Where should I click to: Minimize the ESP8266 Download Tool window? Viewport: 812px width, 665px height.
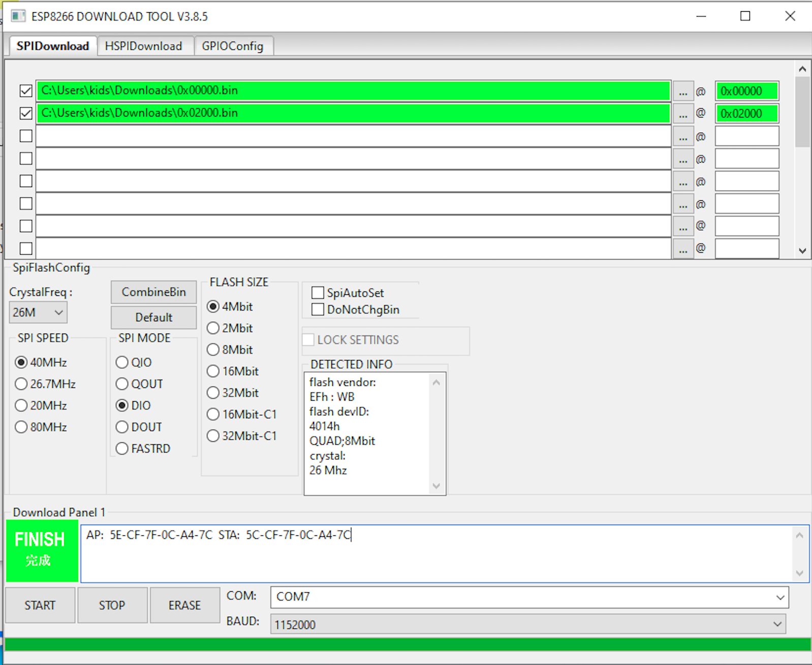click(x=701, y=16)
